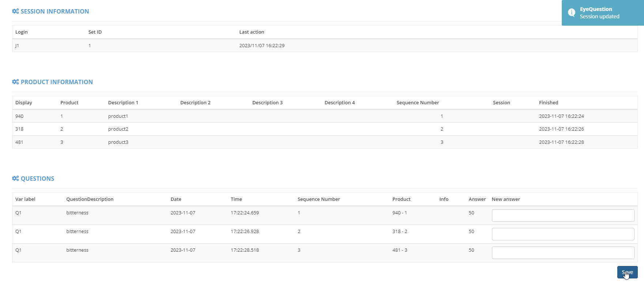
Task: Click the Questions section gears icon
Action: (15, 179)
